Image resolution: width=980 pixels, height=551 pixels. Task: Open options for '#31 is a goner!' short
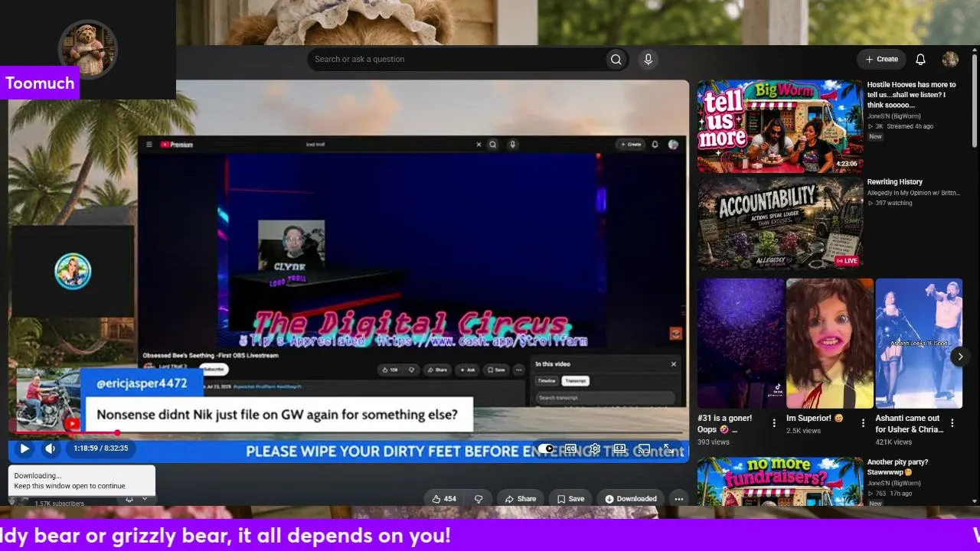(774, 422)
